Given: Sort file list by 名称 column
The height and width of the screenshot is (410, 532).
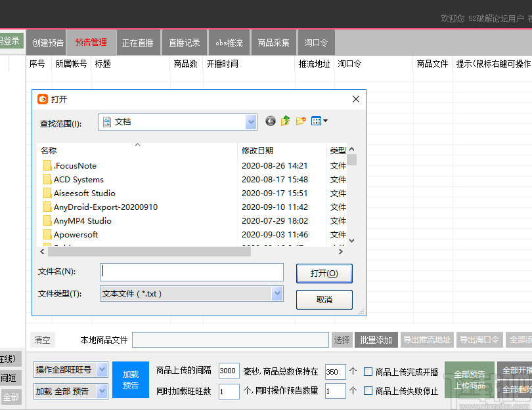Looking at the screenshot, I should point(49,150).
